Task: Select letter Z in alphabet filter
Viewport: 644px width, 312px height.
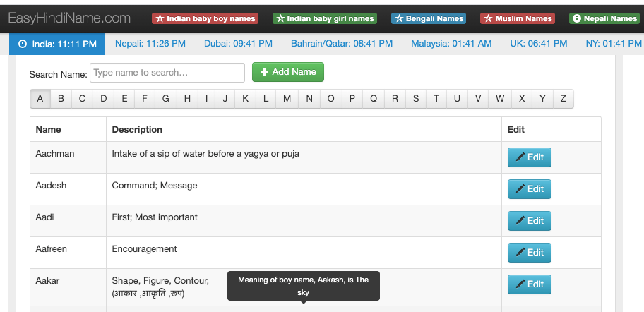Action: pos(563,99)
